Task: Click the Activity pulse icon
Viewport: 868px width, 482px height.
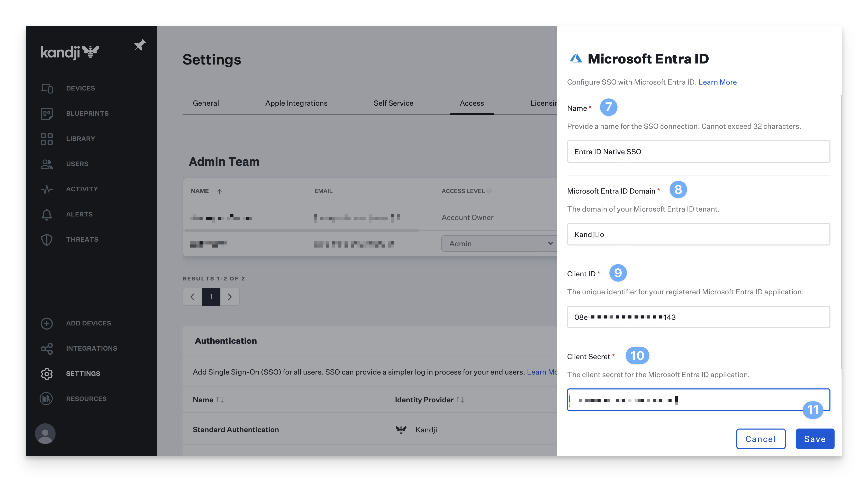Action: (47, 189)
